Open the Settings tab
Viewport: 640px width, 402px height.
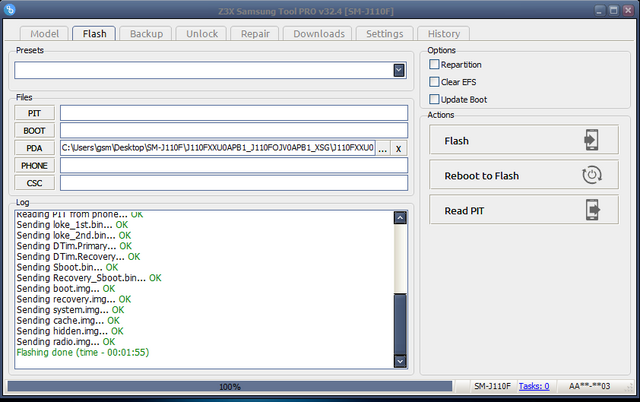point(384,33)
